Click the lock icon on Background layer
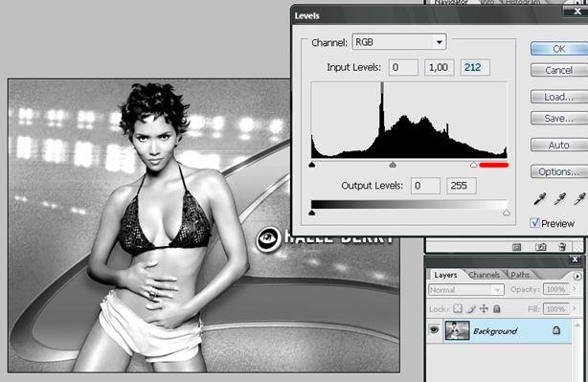The image size is (588, 382). [x=556, y=330]
